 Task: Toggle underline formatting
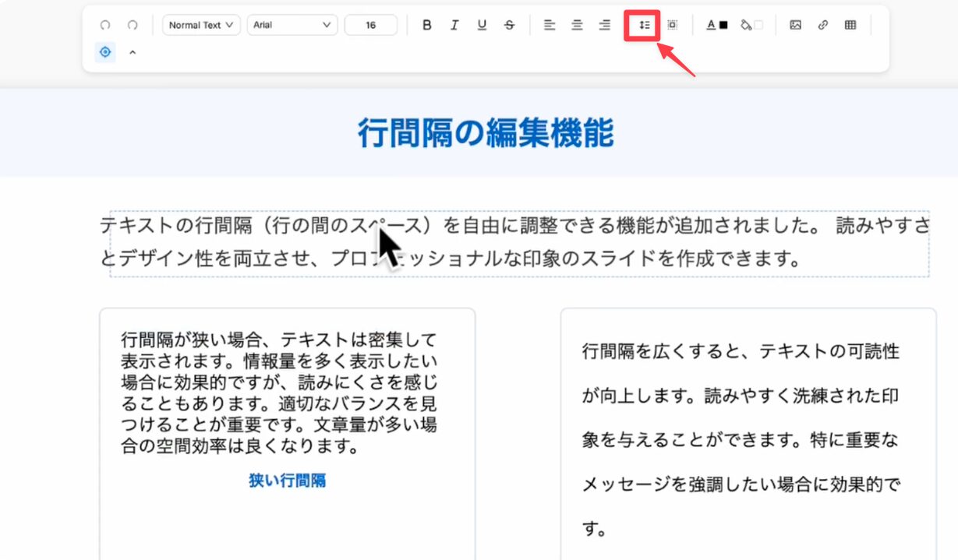click(x=482, y=25)
